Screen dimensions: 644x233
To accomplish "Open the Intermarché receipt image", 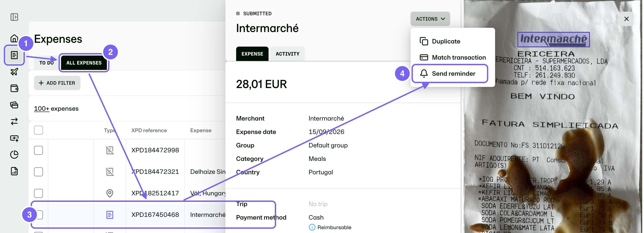I will click(x=553, y=116).
